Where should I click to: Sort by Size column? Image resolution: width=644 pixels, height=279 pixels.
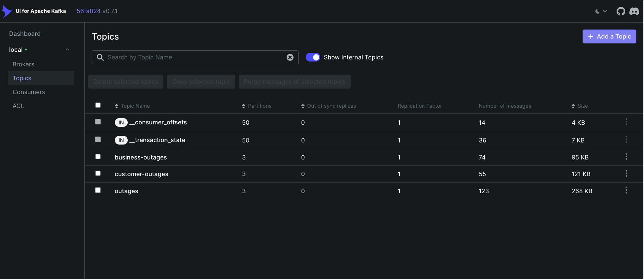pyautogui.click(x=580, y=106)
